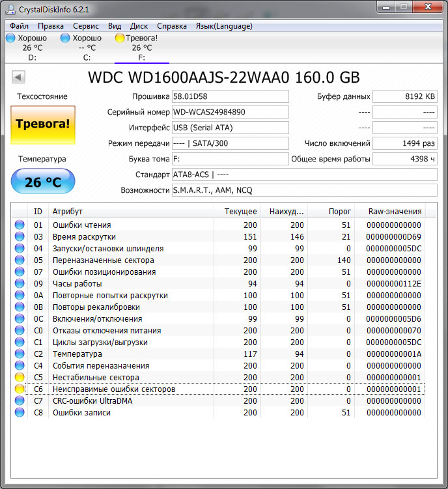Open the Вид menu
The width and height of the screenshot is (448, 489).
coord(115,26)
